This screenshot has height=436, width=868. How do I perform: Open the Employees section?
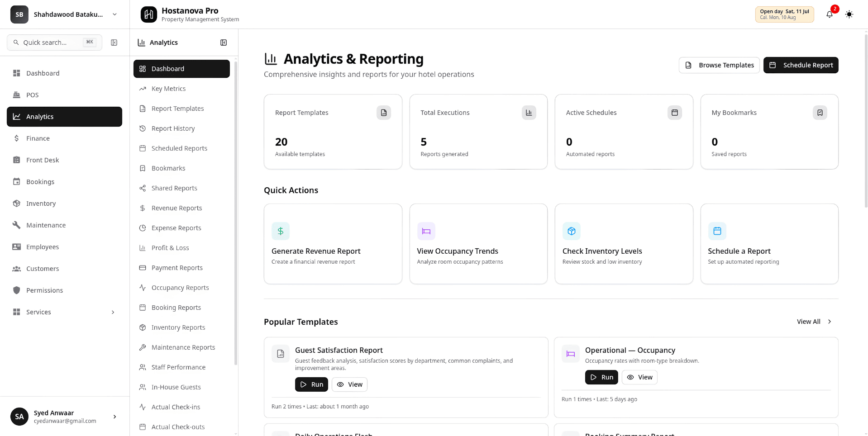click(x=64, y=247)
